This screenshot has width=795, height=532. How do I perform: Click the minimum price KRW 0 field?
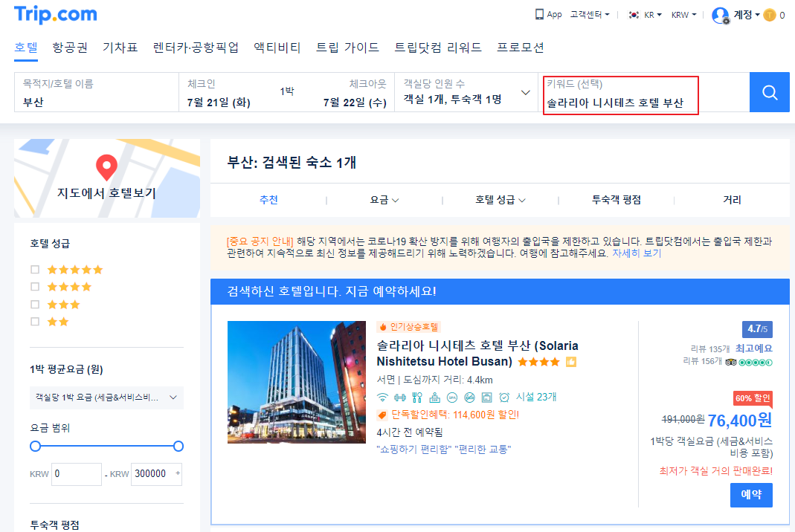(x=77, y=474)
